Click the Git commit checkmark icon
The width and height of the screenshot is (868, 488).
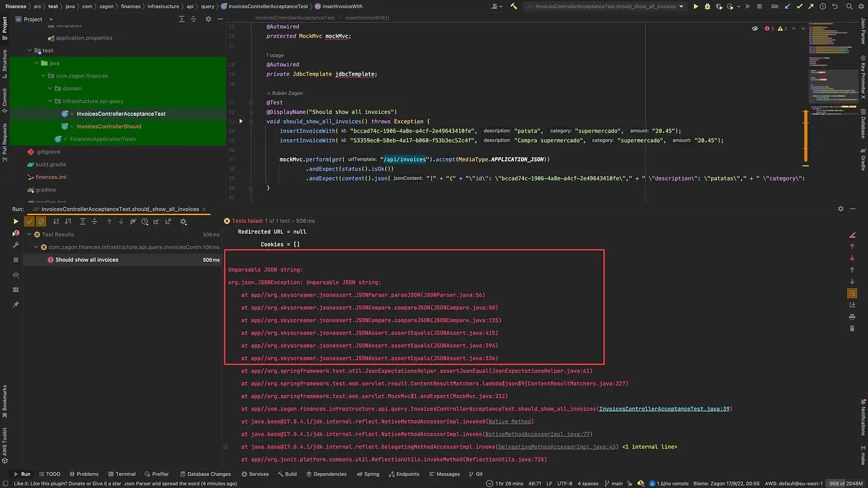click(x=799, y=6)
